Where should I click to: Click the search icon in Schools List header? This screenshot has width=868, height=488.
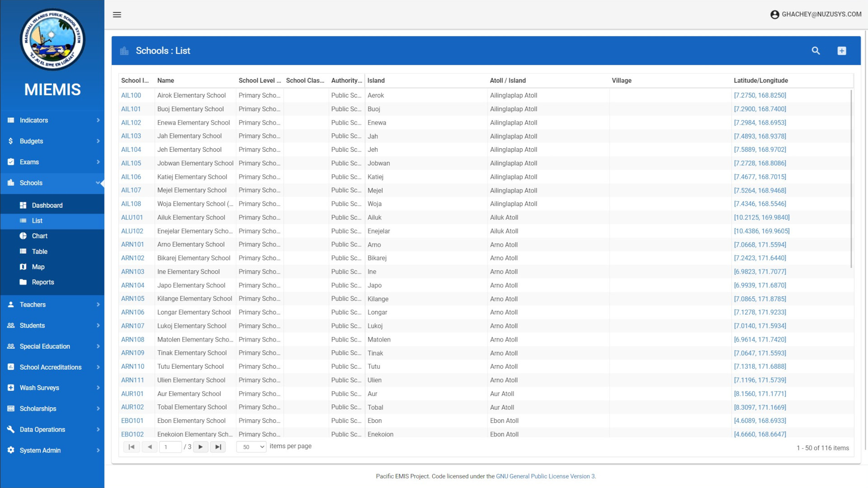click(816, 51)
